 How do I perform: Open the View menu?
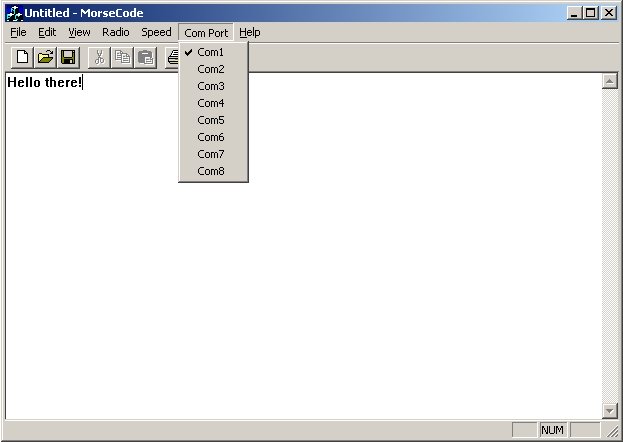(x=79, y=32)
